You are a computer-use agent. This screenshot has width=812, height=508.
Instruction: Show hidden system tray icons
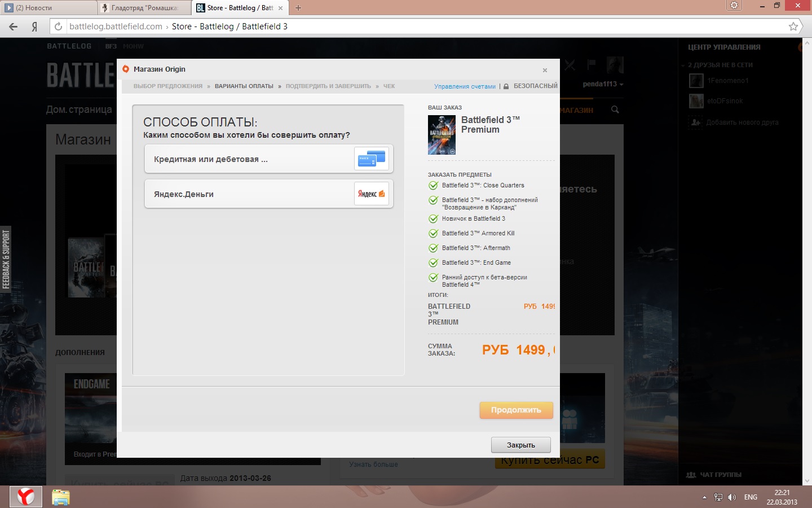[x=704, y=497]
